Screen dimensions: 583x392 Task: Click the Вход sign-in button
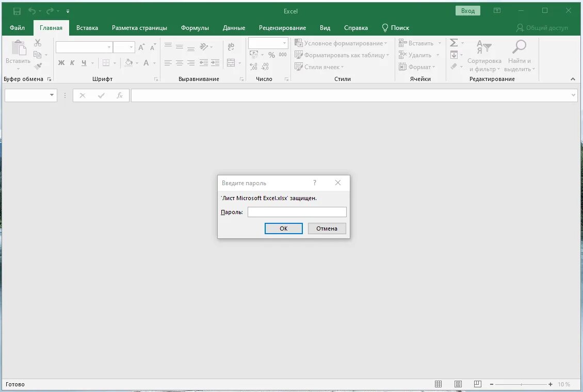tap(468, 11)
